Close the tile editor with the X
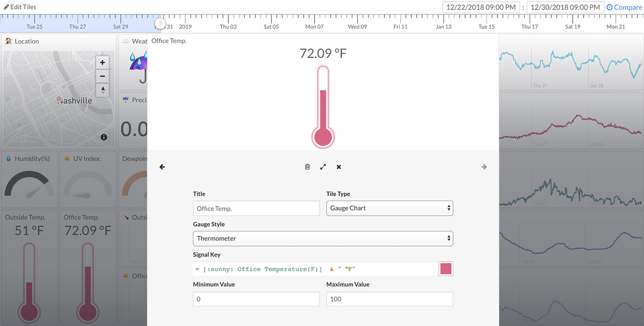The height and width of the screenshot is (326, 644). pos(339,166)
